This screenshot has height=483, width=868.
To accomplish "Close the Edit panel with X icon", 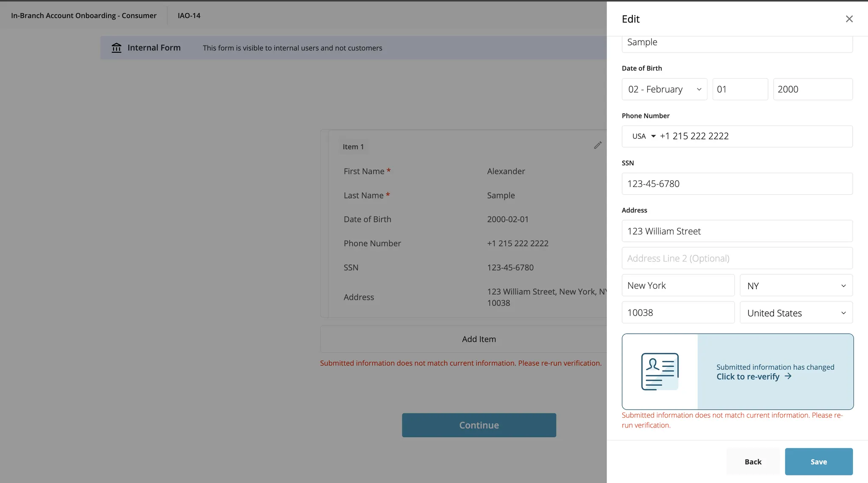I will pos(849,19).
